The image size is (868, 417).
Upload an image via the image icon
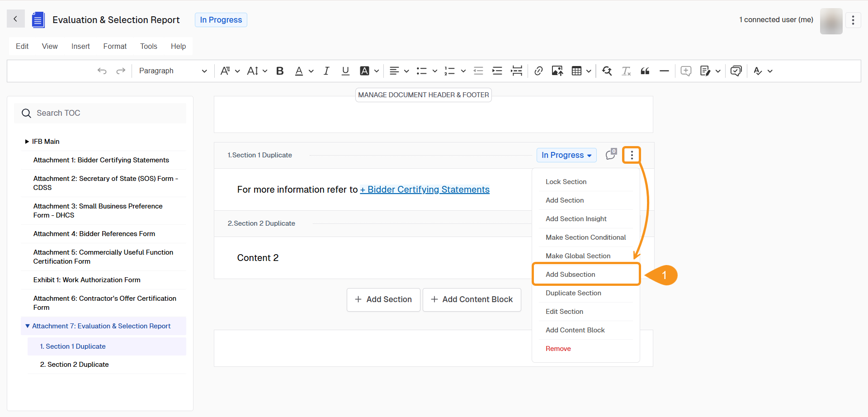pyautogui.click(x=557, y=71)
